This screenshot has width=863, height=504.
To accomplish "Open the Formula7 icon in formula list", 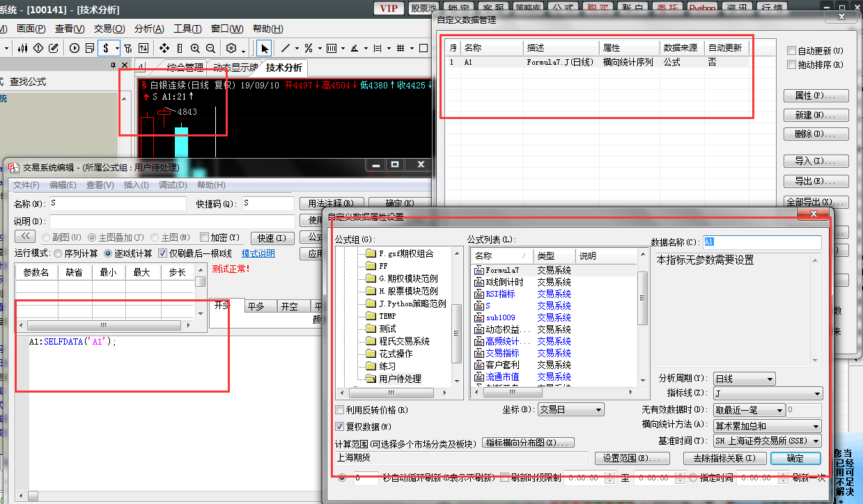I will click(x=479, y=270).
